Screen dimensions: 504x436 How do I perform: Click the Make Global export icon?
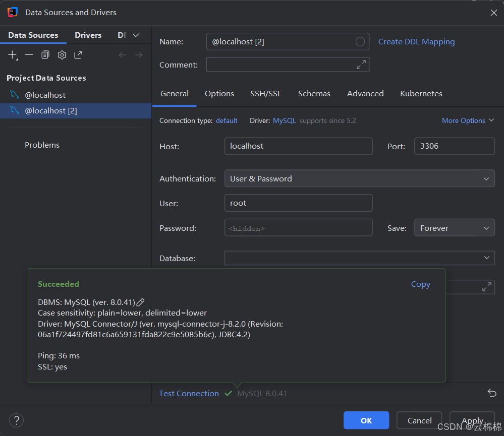point(78,55)
